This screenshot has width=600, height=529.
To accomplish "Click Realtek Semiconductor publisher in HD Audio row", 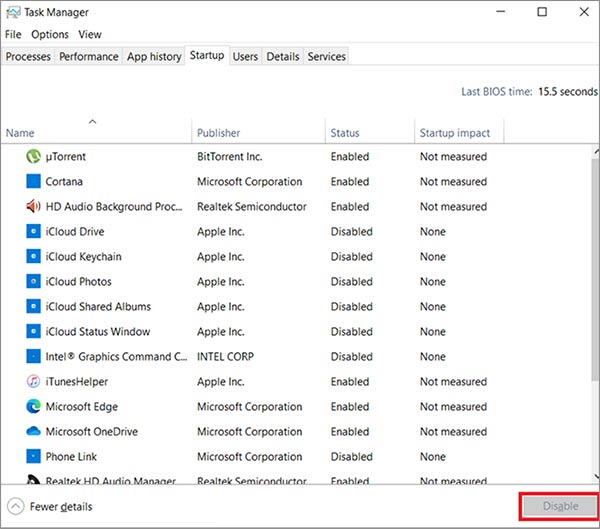I will [x=251, y=206].
